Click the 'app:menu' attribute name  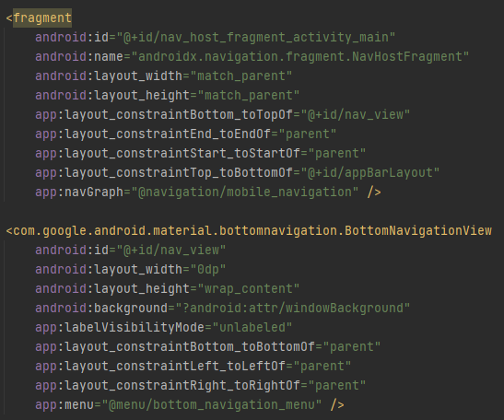[64, 404]
